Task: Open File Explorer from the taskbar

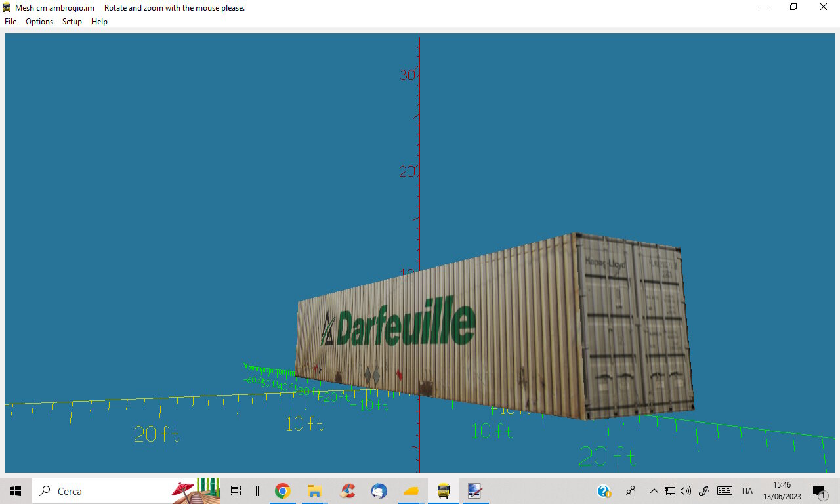Action: click(315, 491)
